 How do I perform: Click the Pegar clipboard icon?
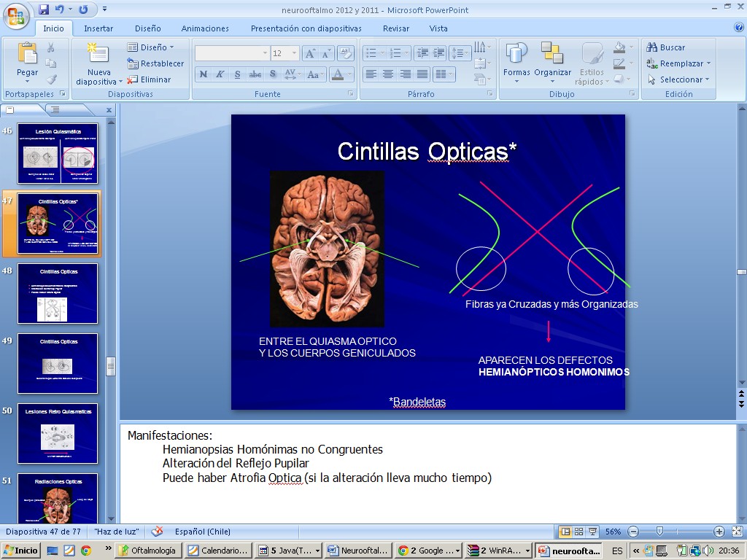click(27, 55)
